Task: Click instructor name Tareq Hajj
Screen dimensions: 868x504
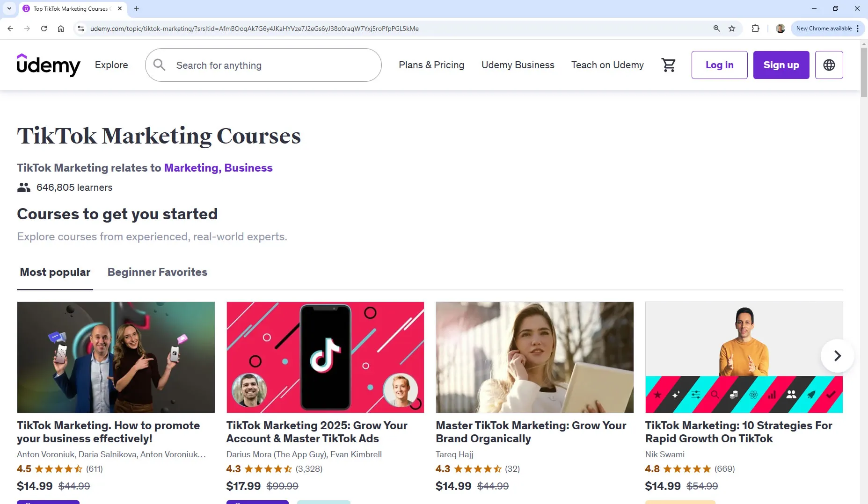Action: pos(454,454)
